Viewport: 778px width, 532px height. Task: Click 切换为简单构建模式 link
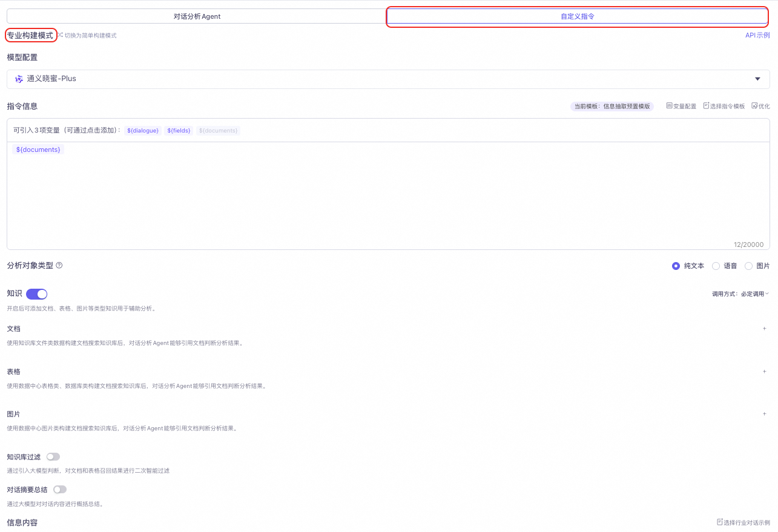pyautogui.click(x=90, y=36)
